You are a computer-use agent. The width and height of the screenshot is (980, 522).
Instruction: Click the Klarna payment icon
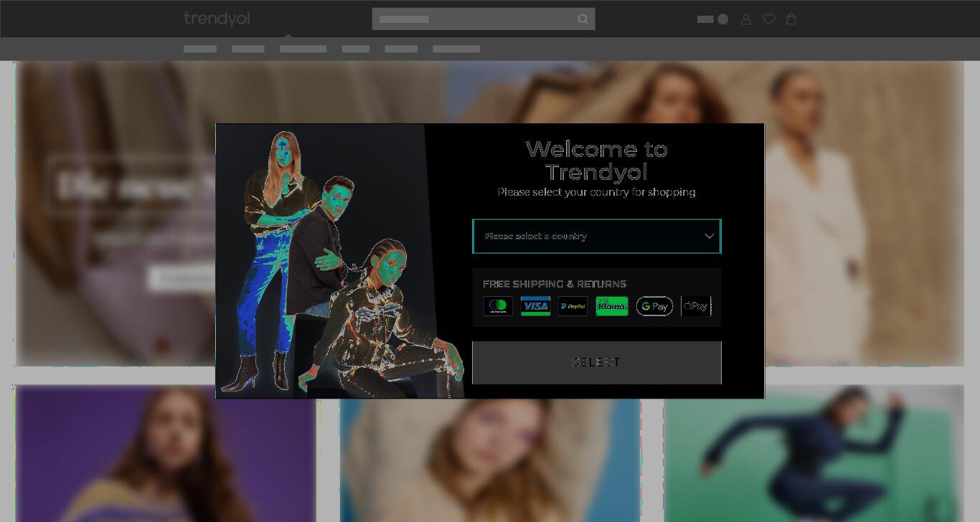612,306
